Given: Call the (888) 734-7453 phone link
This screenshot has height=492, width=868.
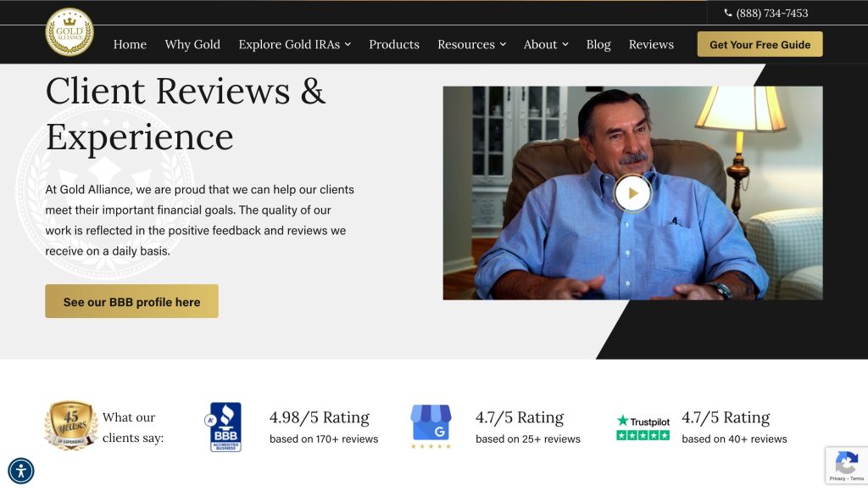Looking at the screenshot, I should coord(771,13).
